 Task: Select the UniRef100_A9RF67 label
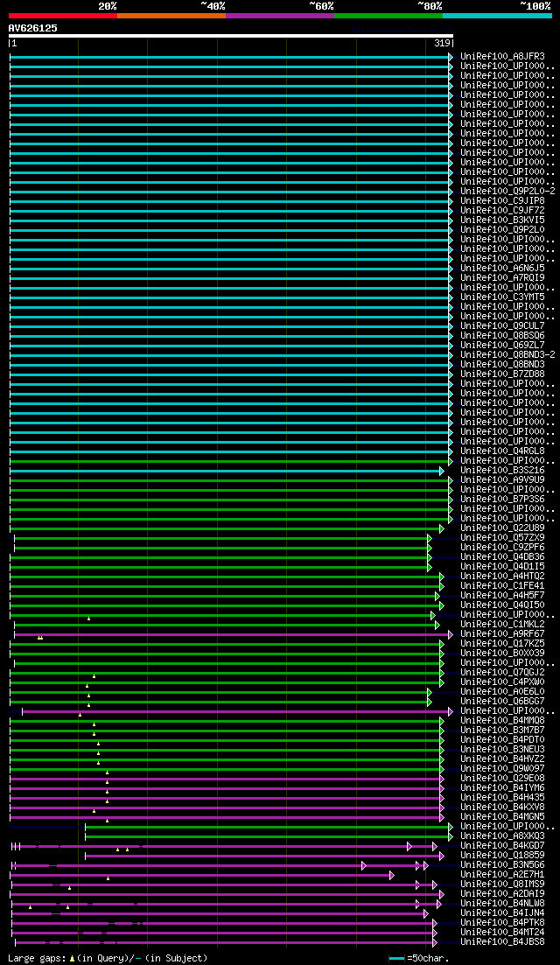(x=502, y=634)
